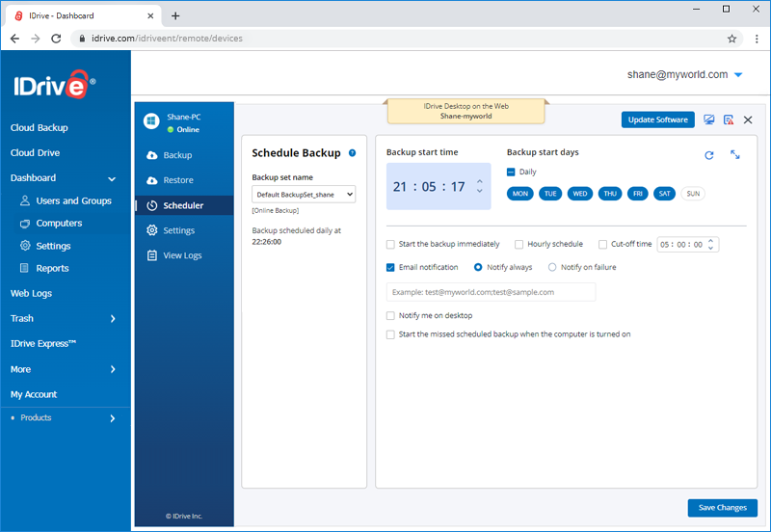
Task: Click the View Logs document icon
Action: [x=152, y=255]
